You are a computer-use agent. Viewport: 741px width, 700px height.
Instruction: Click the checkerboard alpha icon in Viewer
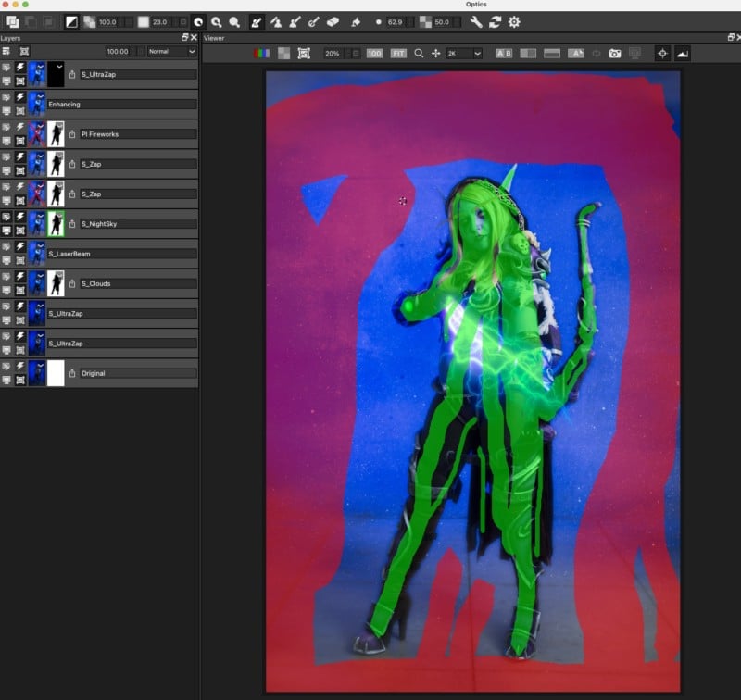pos(283,54)
